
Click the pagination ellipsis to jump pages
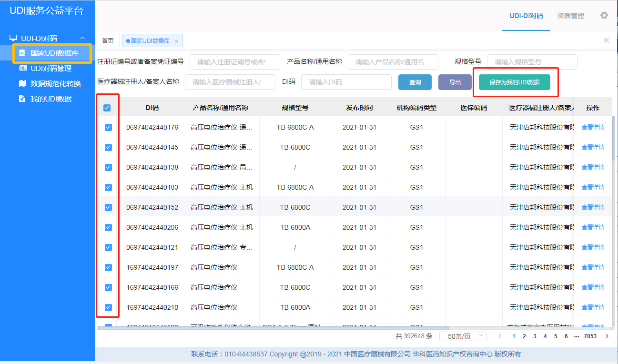click(577, 336)
